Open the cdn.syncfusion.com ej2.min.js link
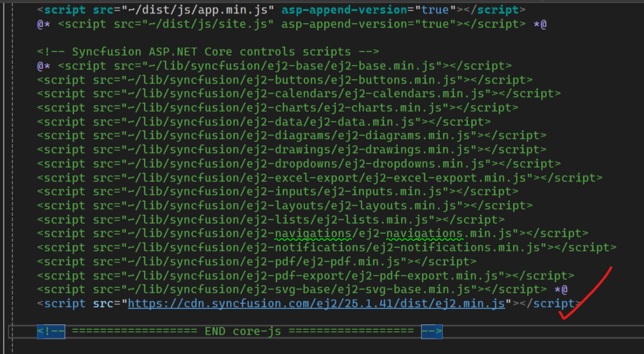 pos(316,304)
